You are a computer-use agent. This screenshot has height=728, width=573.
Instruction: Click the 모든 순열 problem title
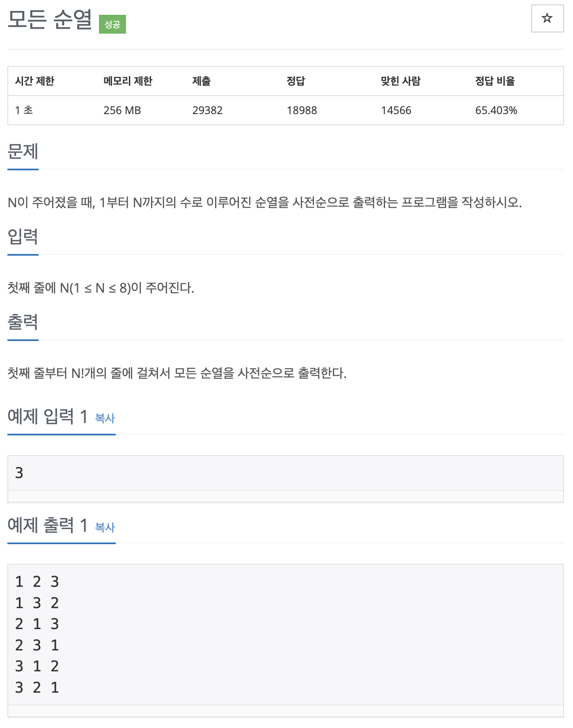pos(50,19)
